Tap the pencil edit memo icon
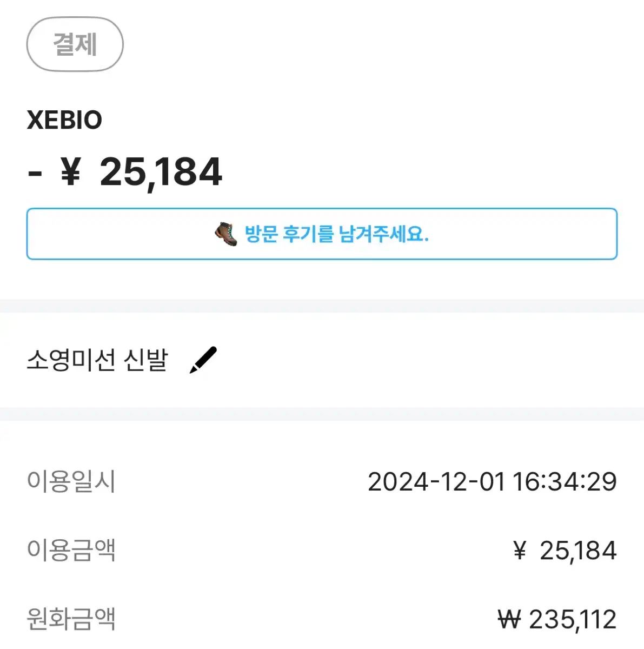This screenshot has width=644, height=649. 203,360
